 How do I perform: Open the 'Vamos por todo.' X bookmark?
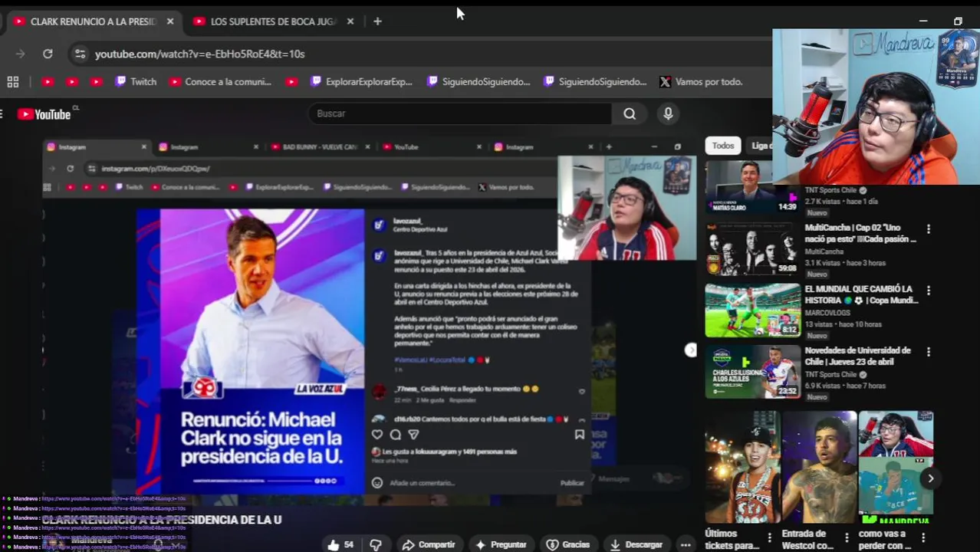pos(701,82)
